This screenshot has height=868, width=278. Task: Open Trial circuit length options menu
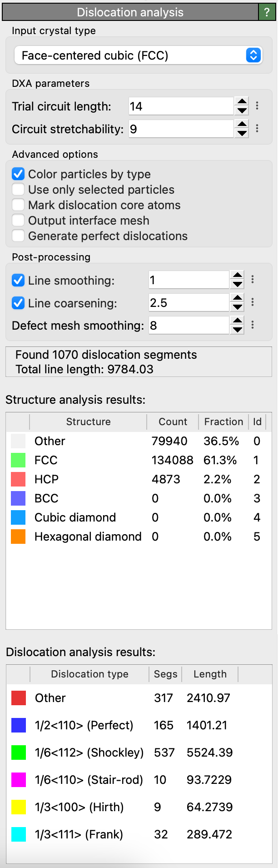point(257,106)
